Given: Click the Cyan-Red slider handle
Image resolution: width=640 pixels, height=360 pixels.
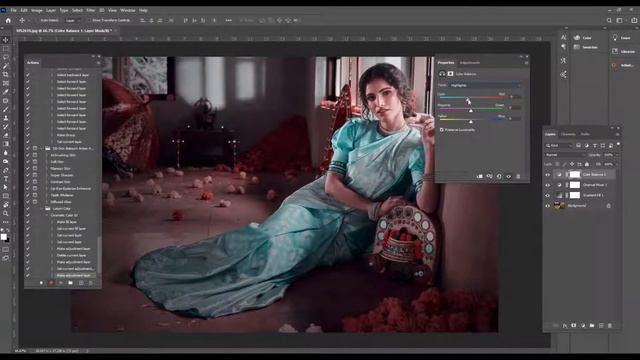Looking at the screenshot, I should click(468, 99).
